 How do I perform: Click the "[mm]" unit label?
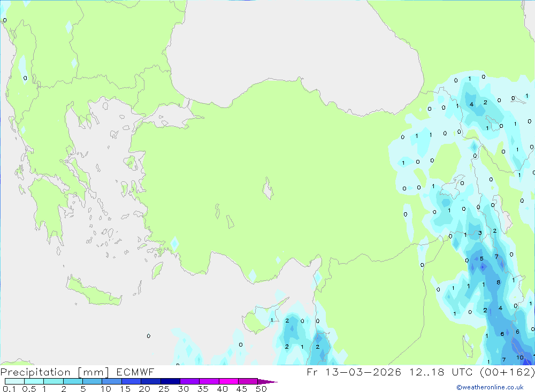point(93,372)
